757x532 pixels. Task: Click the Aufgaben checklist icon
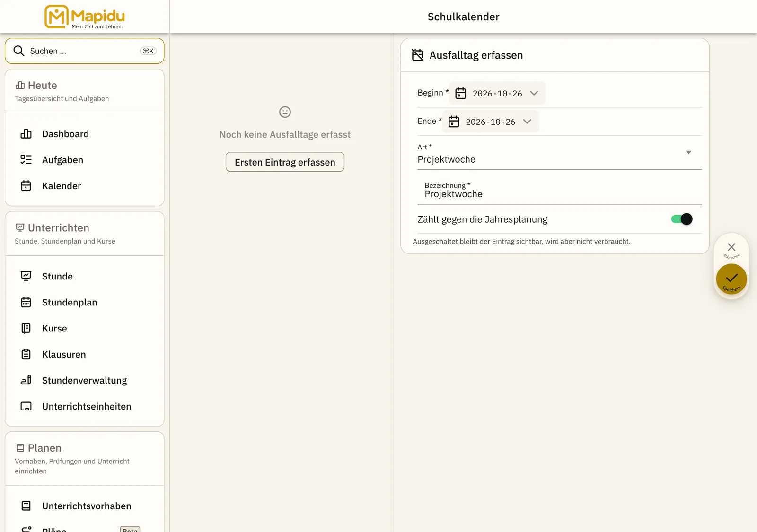pyautogui.click(x=26, y=160)
